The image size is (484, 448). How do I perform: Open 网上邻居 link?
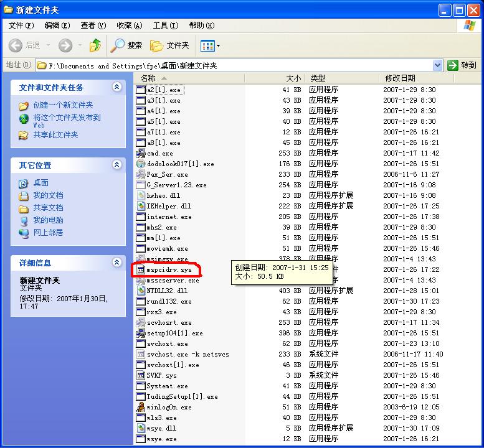[x=48, y=233]
